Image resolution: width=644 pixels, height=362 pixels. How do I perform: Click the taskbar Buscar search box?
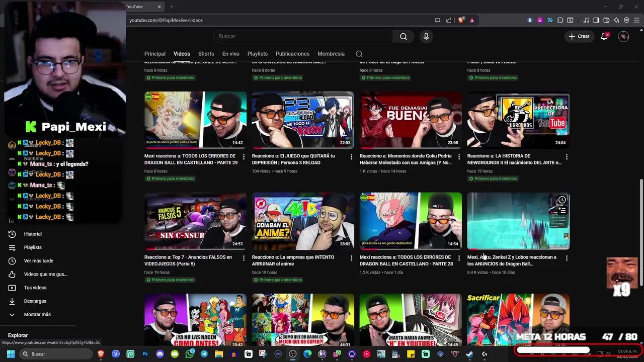pyautogui.click(x=55, y=354)
